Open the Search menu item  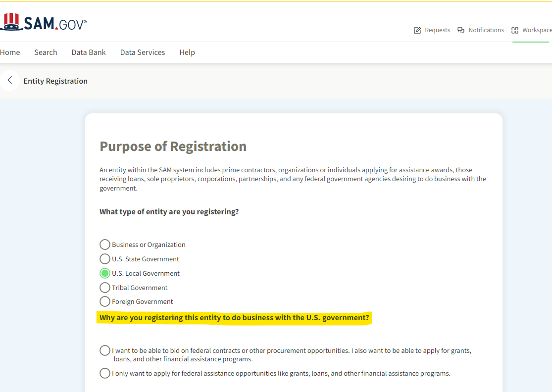click(x=46, y=52)
